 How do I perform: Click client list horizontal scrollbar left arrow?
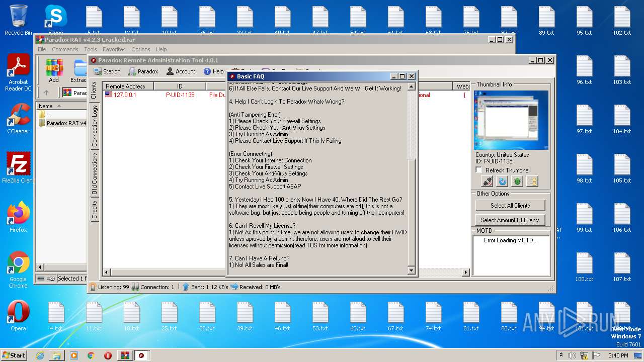[107, 273]
